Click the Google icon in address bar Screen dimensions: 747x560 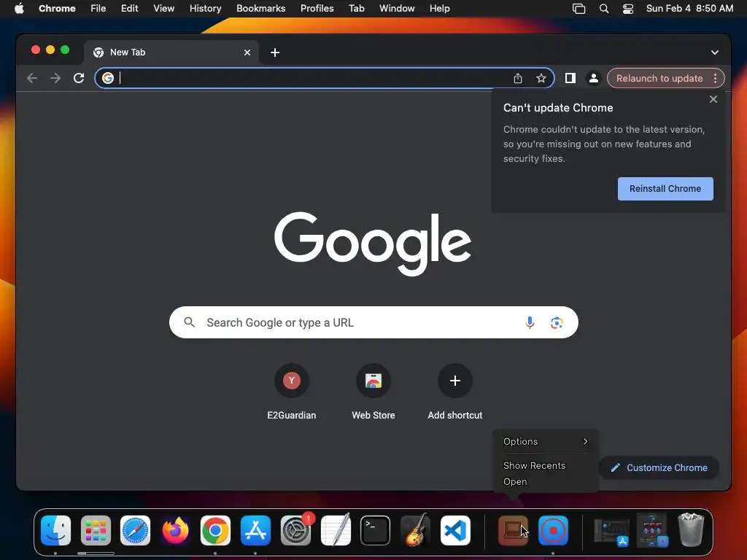108,78
